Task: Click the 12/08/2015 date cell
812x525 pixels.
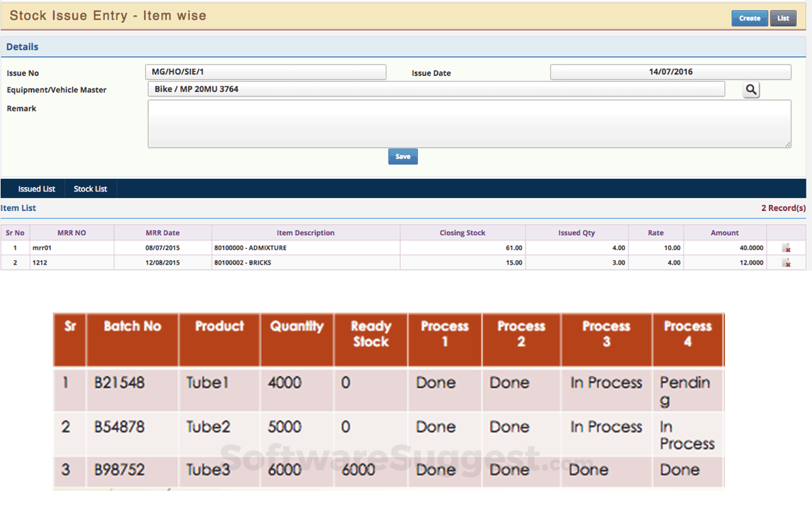Action: click(162, 263)
